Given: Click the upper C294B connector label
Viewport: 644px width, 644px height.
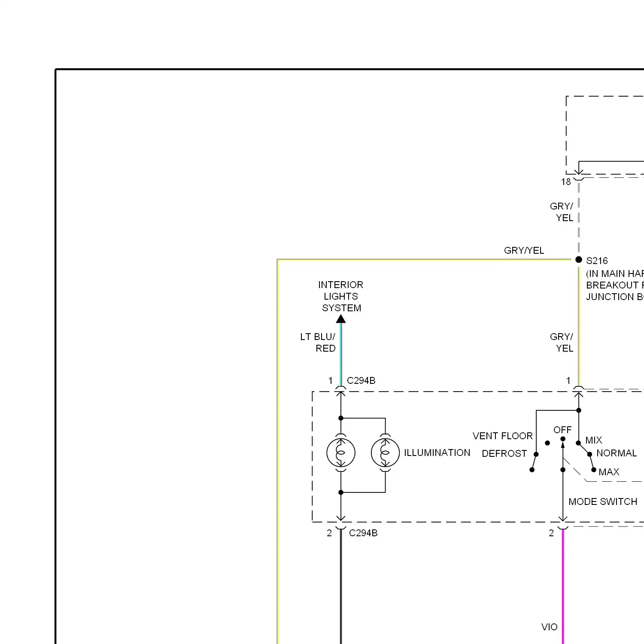Looking at the screenshot, I should [361, 380].
